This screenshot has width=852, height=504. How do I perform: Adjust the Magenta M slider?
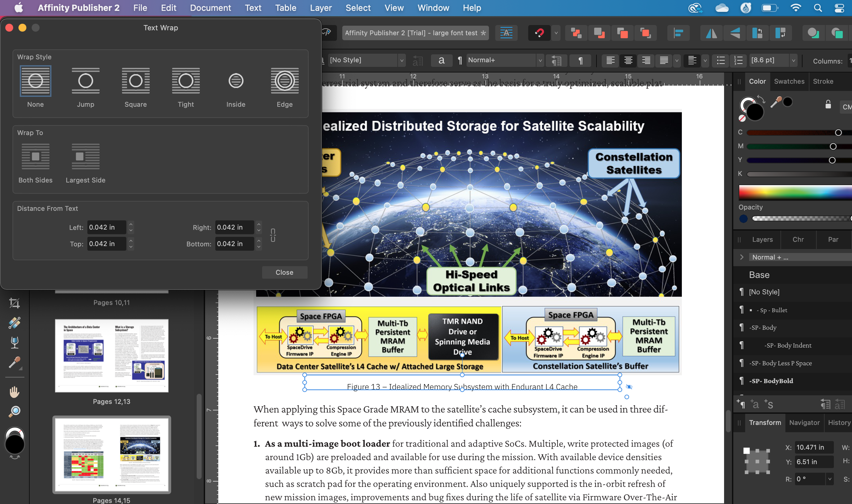click(x=799, y=146)
